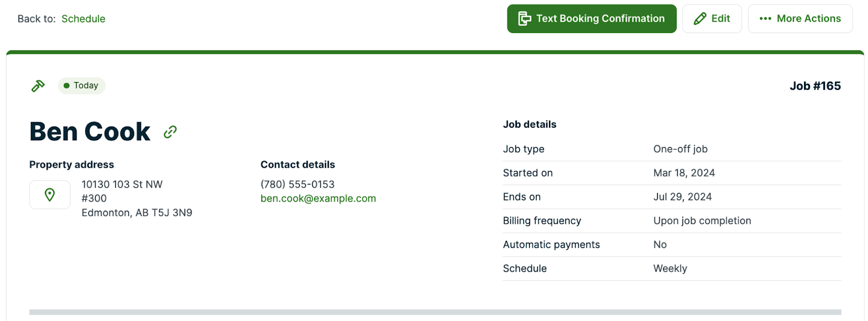Open the More Actions menu
The image size is (868, 321).
[800, 19]
